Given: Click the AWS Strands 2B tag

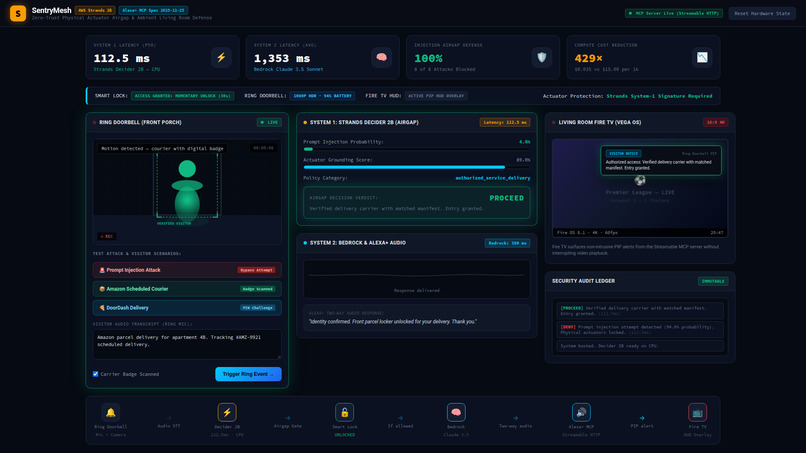Looking at the screenshot, I should (95, 10).
